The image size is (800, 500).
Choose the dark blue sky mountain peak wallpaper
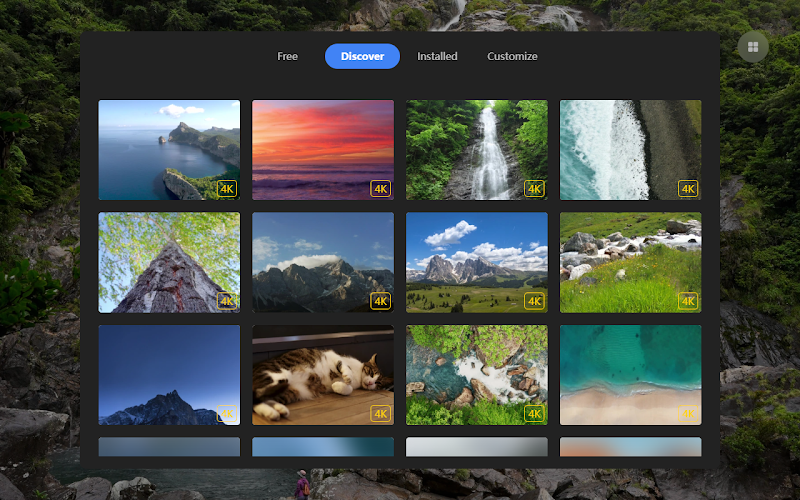[x=169, y=375]
